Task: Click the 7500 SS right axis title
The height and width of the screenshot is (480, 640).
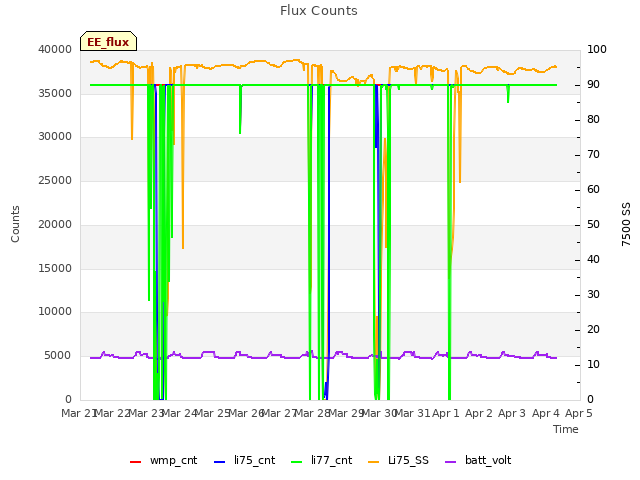Action: [x=626, y=224]
